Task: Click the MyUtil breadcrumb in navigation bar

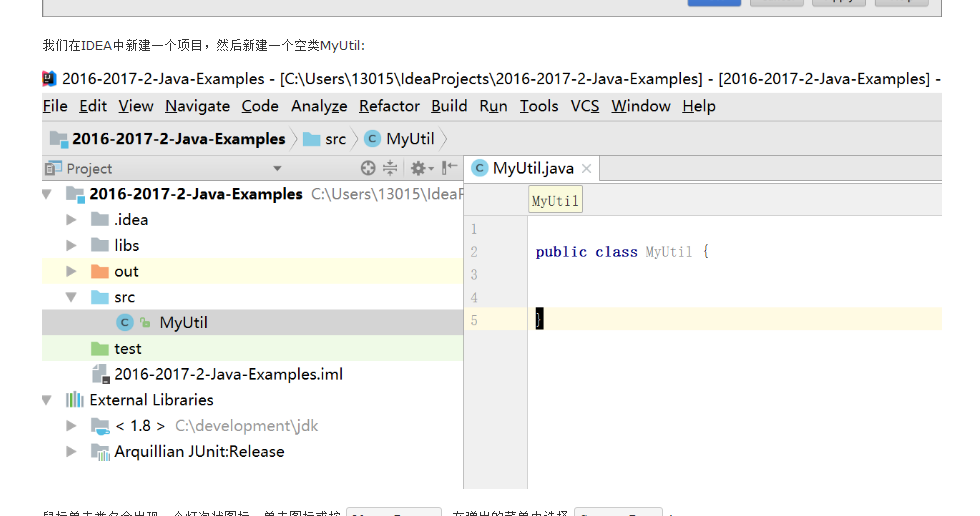Action: [399, 139]
